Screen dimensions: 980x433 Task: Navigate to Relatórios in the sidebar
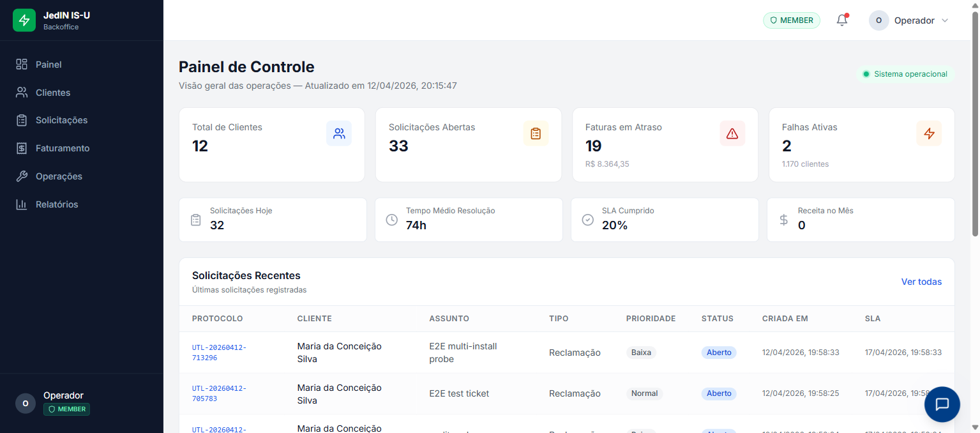(57, 204)
